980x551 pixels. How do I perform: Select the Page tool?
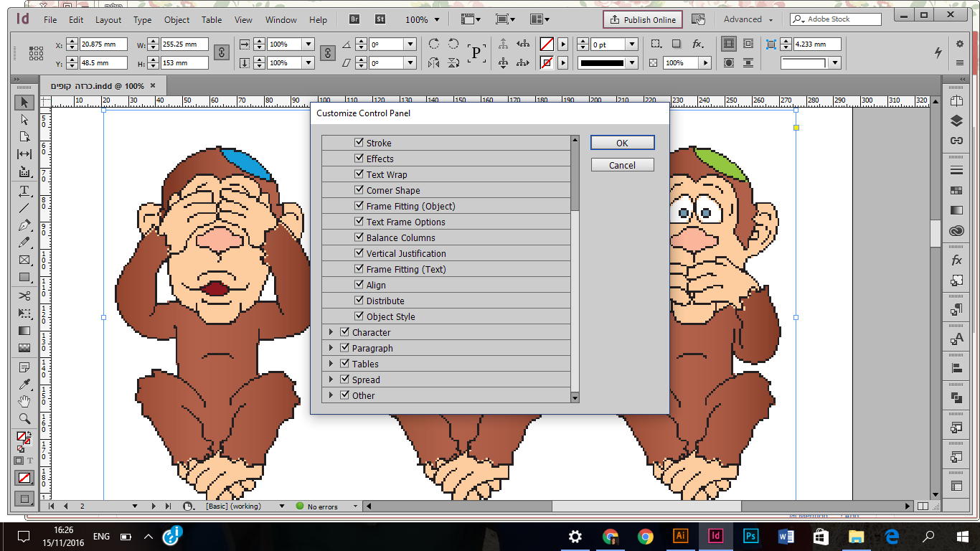point(24,137)
